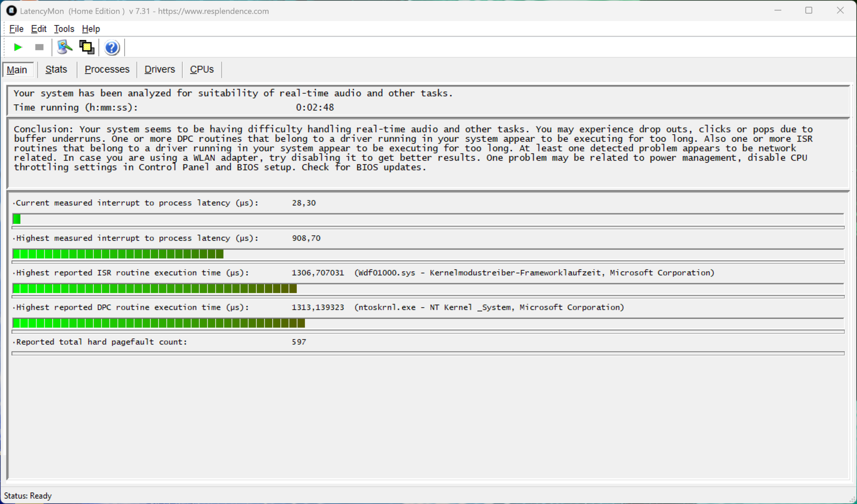The image size is (857, 504).
Task: Switch to the CPUs tab
Action: (202, 70)
